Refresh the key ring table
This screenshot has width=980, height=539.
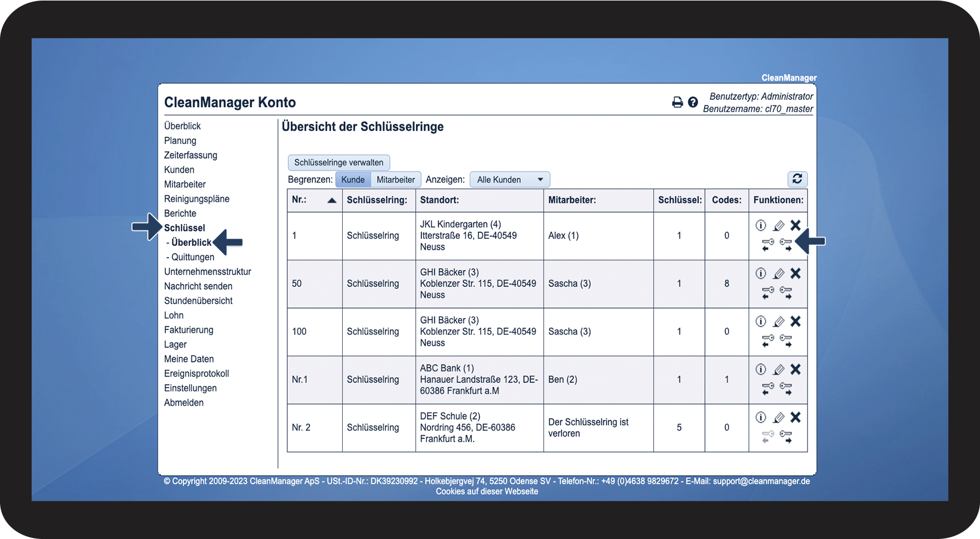point(798,179)
